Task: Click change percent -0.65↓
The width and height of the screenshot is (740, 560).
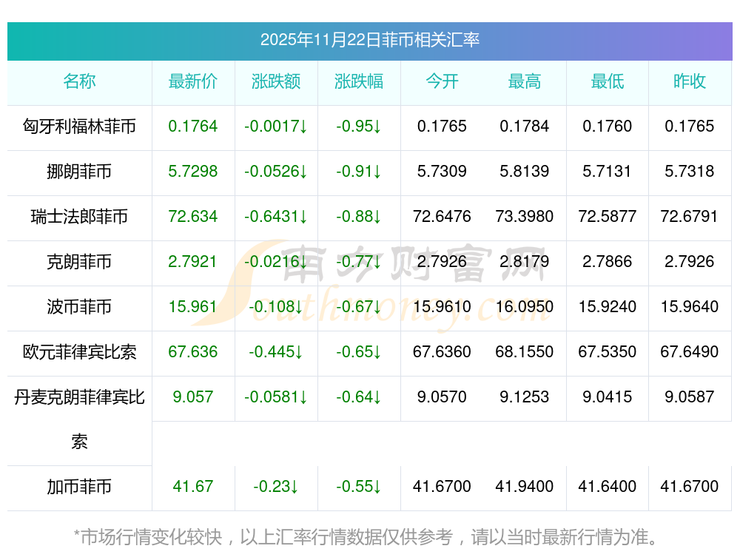Action: coord(359,351)
